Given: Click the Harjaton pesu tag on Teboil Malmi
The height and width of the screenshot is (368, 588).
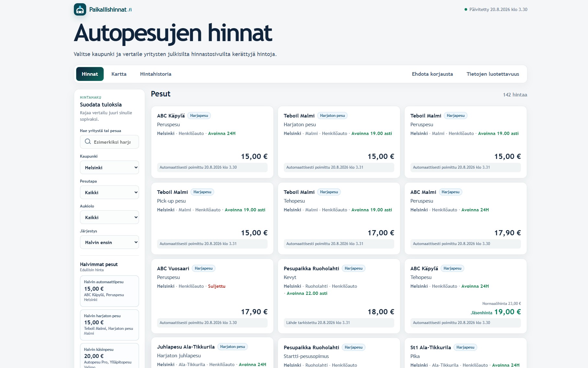Looking at the screenshot, I should click(332, 116).
